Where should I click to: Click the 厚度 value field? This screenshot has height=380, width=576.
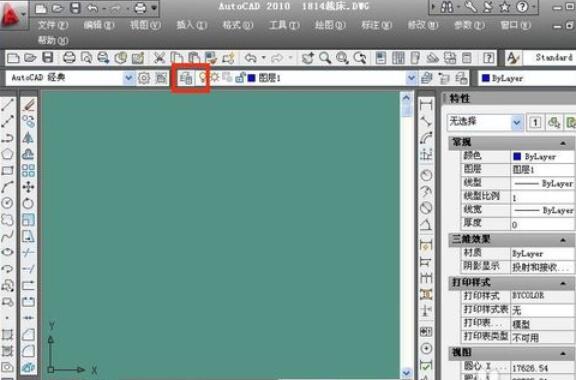click(543, 224)
